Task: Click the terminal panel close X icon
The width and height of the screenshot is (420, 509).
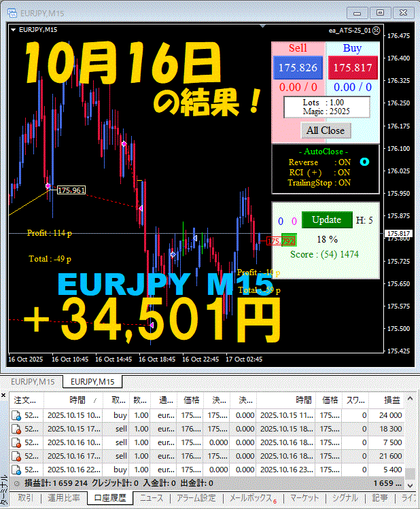Action: (x=3, y=395)
